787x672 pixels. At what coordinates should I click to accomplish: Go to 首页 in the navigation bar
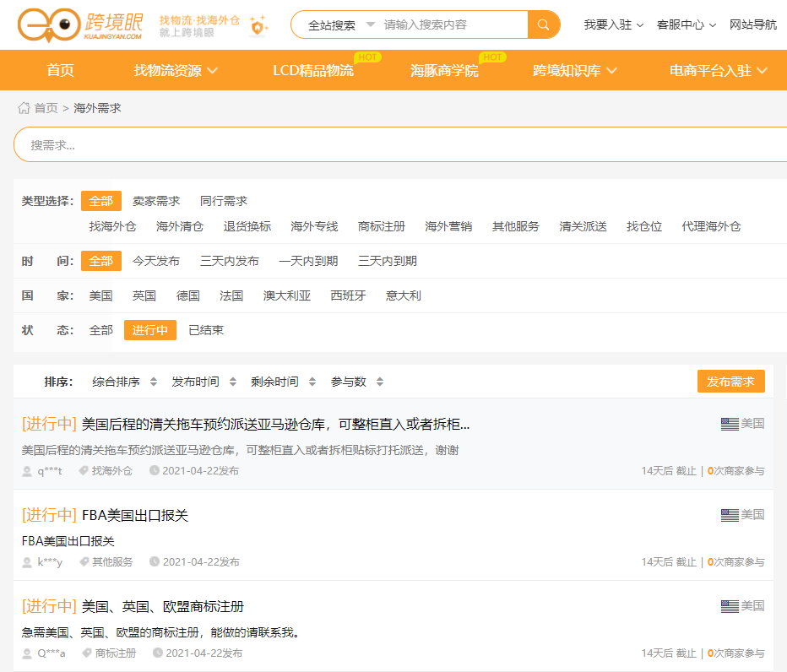pyautogui.click(x=60, y=71)
